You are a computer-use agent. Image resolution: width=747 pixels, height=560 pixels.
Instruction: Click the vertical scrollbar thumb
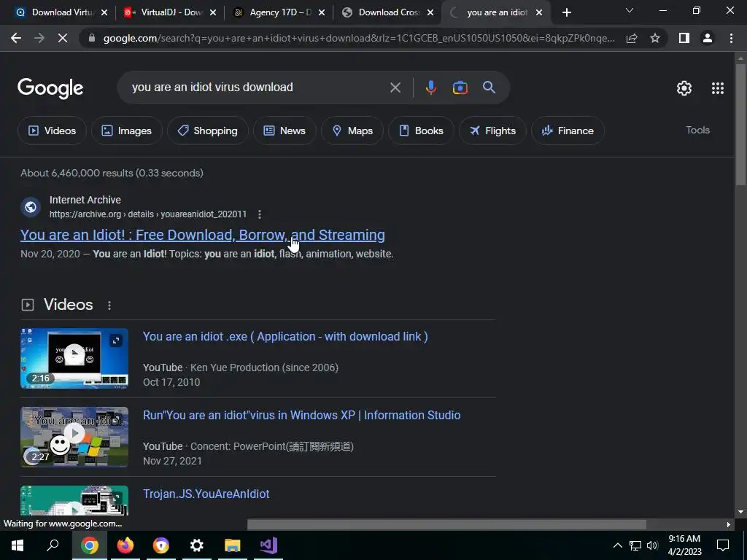[x=740, y=125]
